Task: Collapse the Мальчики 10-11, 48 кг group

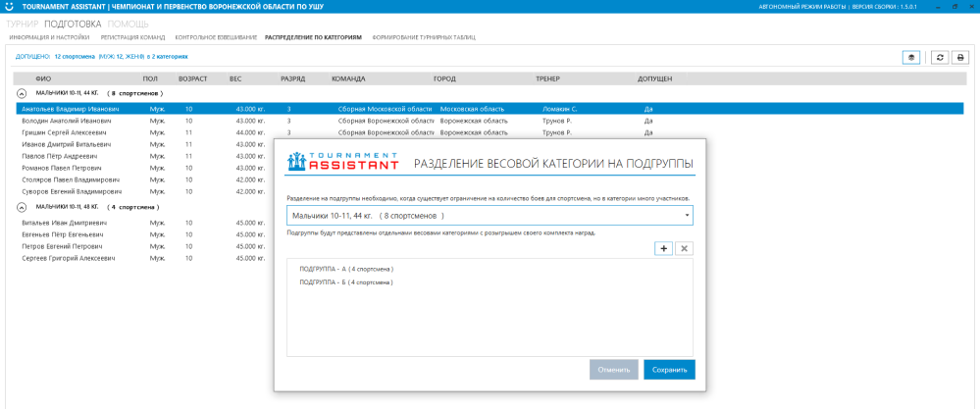Action: 22,208
